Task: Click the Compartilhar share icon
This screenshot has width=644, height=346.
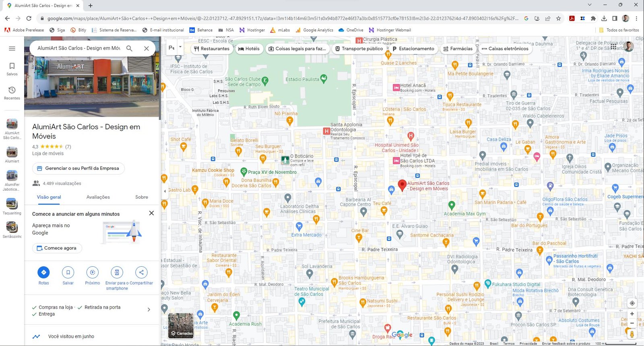Action: (x=141, y=272)
